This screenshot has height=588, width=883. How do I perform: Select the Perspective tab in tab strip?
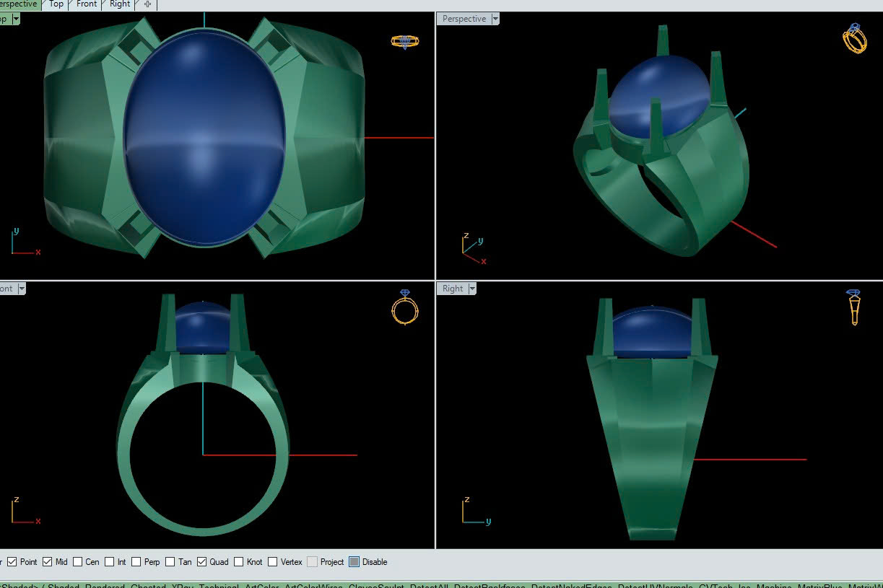pos(17,4)
